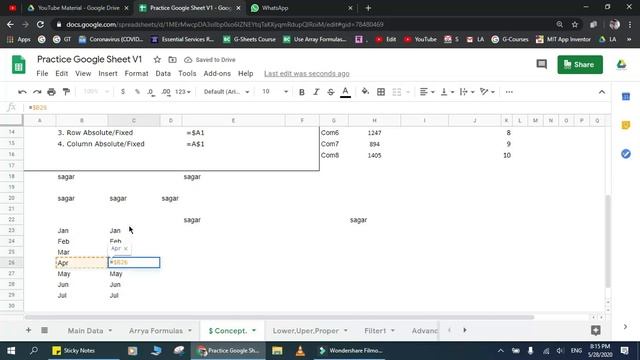This screenshot has height=360, width=640.
Task: Reload the page with browser refresh icon
Action: [x=40, y=24]
